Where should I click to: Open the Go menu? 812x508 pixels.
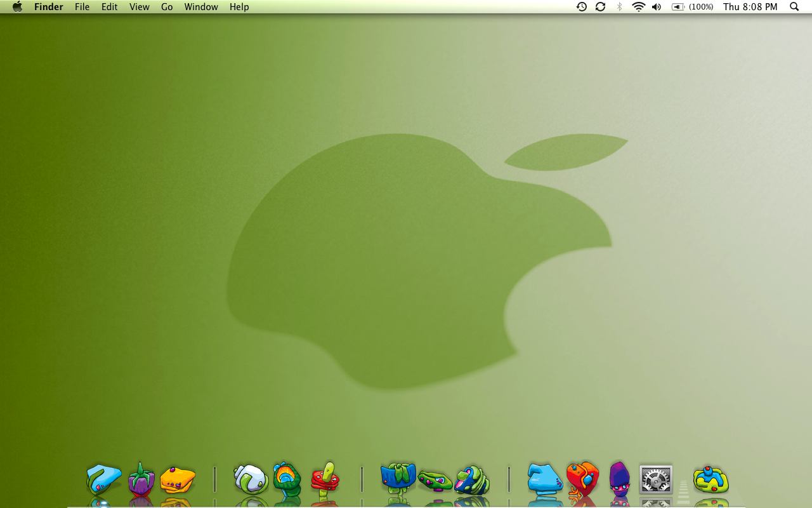[167, 7]
